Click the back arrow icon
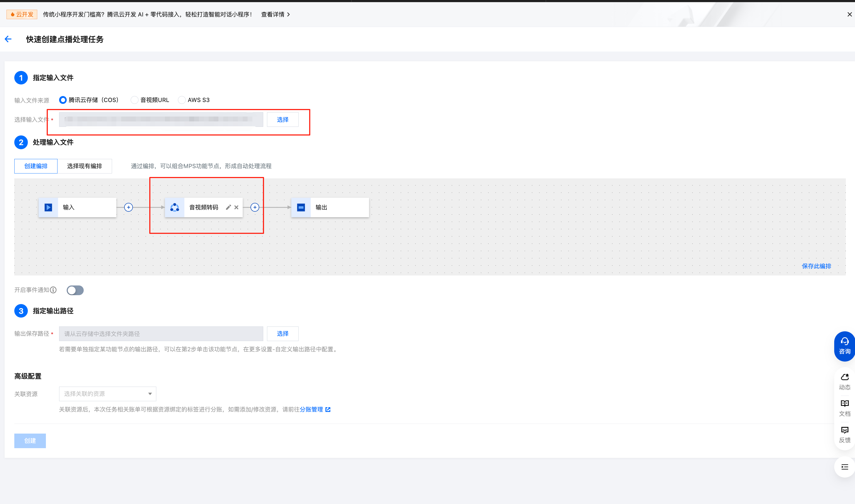This screenshot has height=504, width=855. 8,39
